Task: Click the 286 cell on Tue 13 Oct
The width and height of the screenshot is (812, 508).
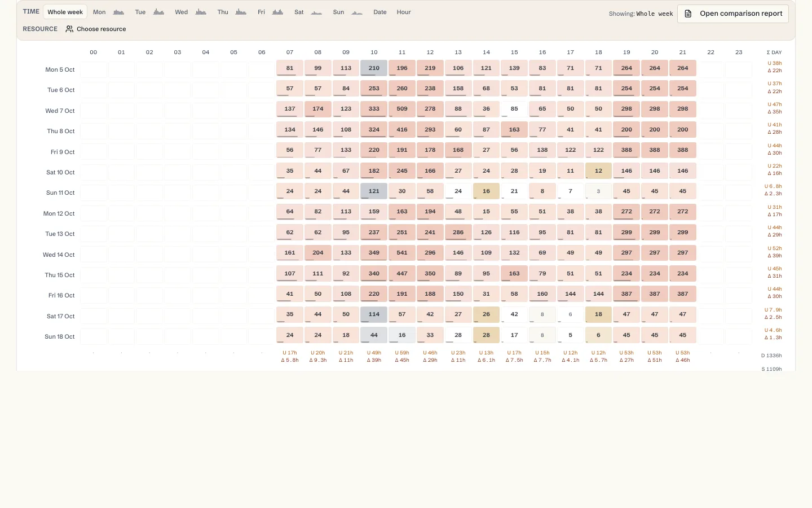Action: pos(458,233)
